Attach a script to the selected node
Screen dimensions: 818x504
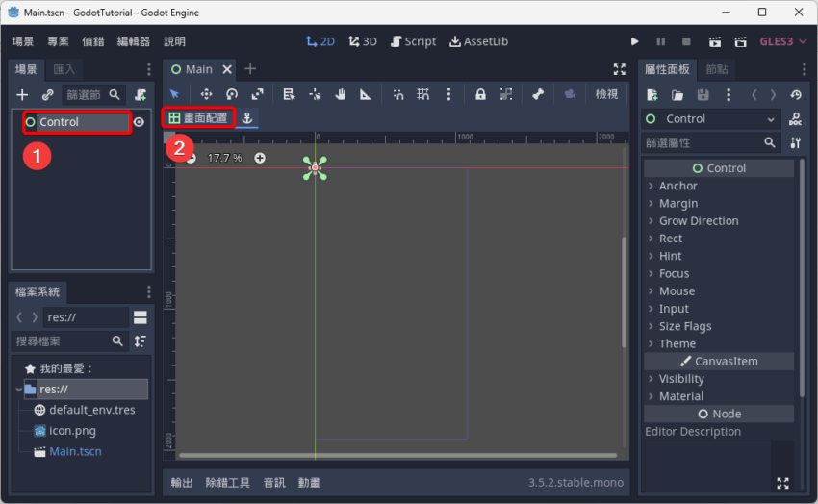point(141,95)
